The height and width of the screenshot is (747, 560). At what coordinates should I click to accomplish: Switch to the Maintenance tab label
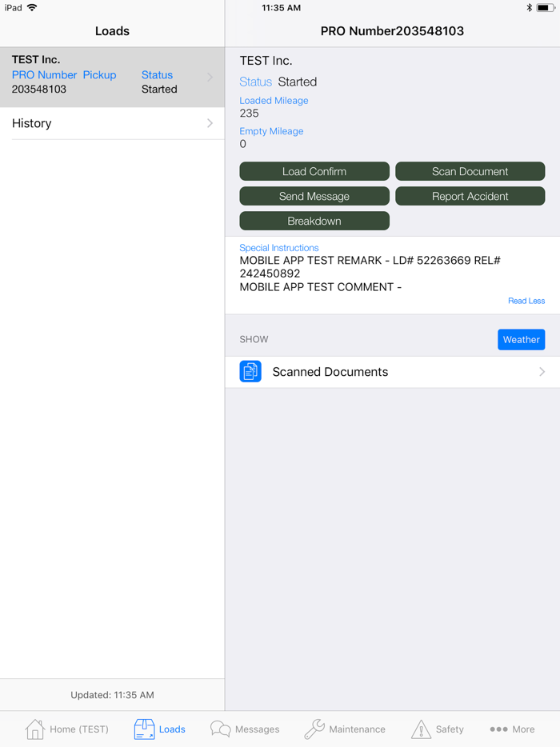point(357,729)
